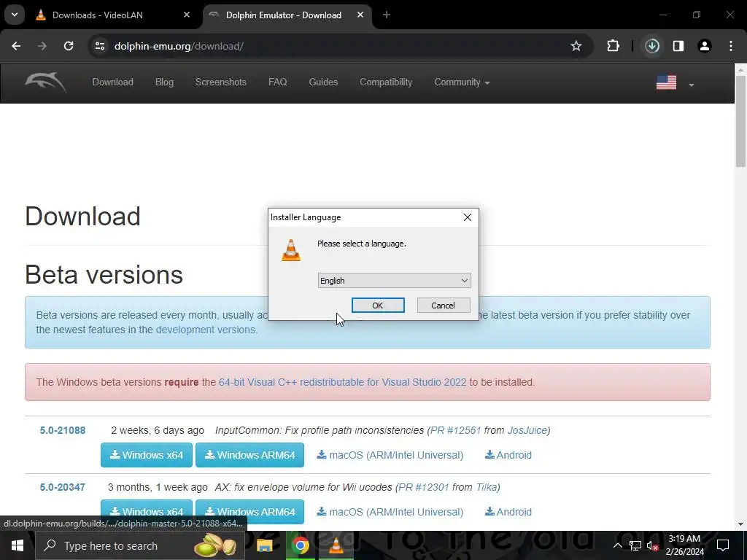Viewport: 747px width, 560px height.
Task: Close the Dolphin Emulator tab
Action: pyautogui.click(x=360, y=15)
